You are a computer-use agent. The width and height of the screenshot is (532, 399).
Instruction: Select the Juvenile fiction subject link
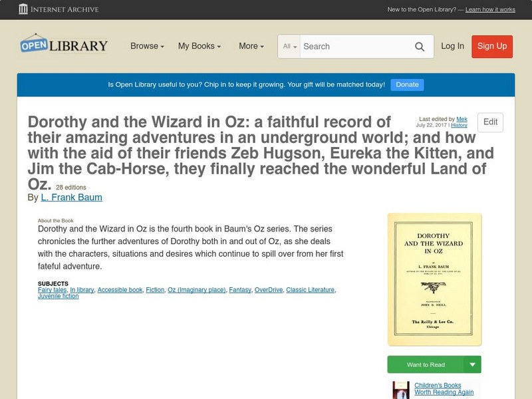[x=58, y=296]
